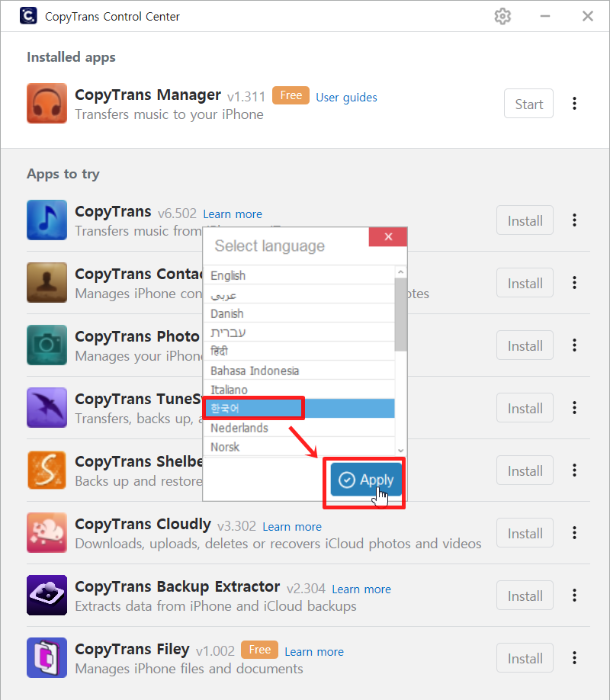Image resolution: width=610 pixels, height=700 pixels.
Task: Click 'Transfers music to your iPhone' description
Action: 169,114
